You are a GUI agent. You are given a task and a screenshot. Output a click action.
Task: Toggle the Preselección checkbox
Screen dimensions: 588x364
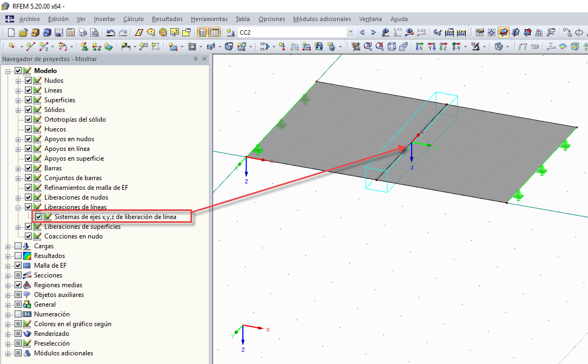18,343
